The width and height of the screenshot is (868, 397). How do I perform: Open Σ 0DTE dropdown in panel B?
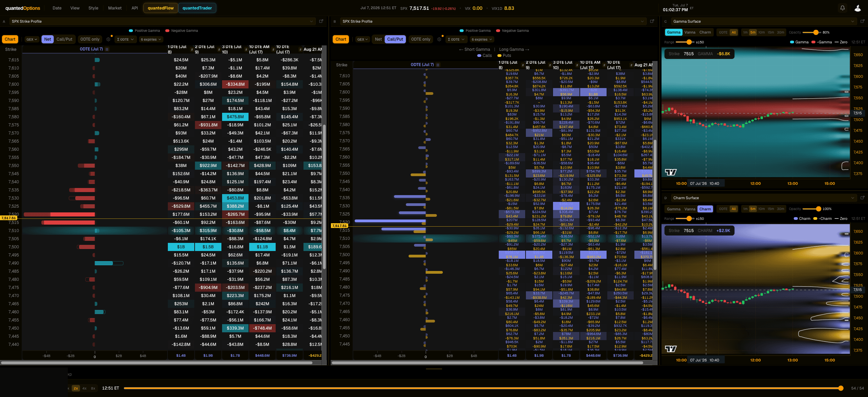click(x=456, y=39)
